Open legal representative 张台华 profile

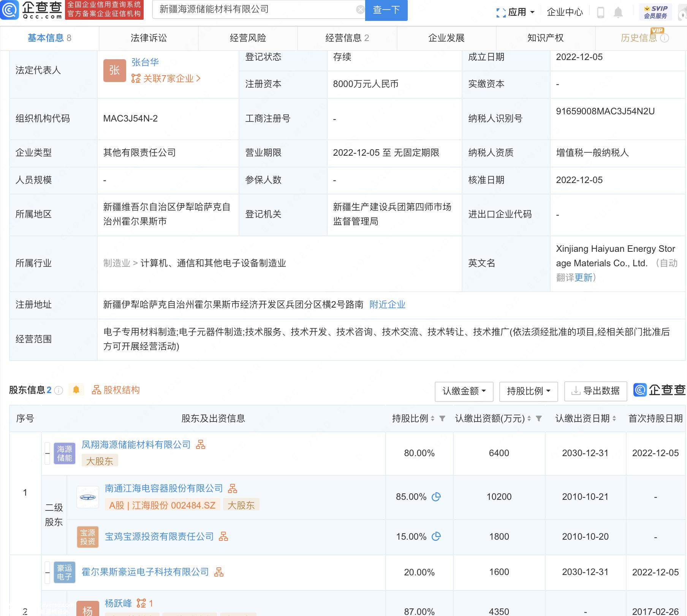point(145,62)
